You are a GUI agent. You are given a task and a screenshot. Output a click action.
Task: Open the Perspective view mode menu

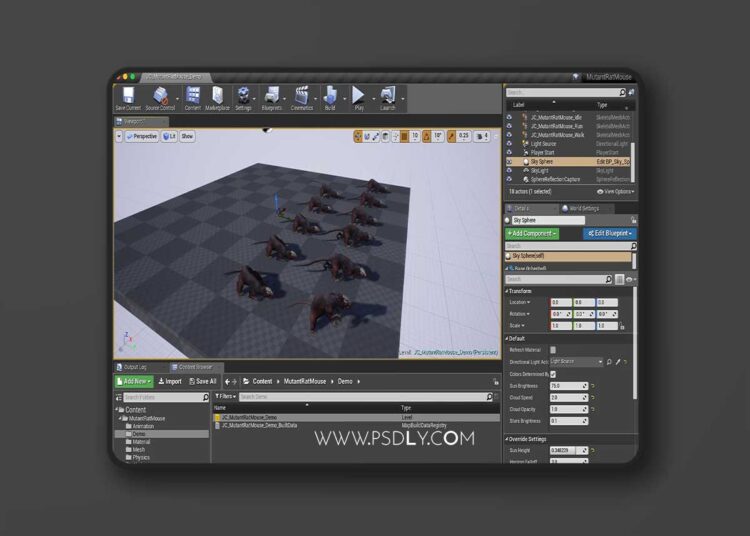coord(142,137)
